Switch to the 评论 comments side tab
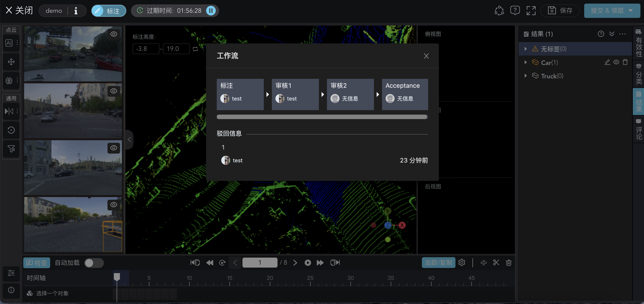 (638, 129)
